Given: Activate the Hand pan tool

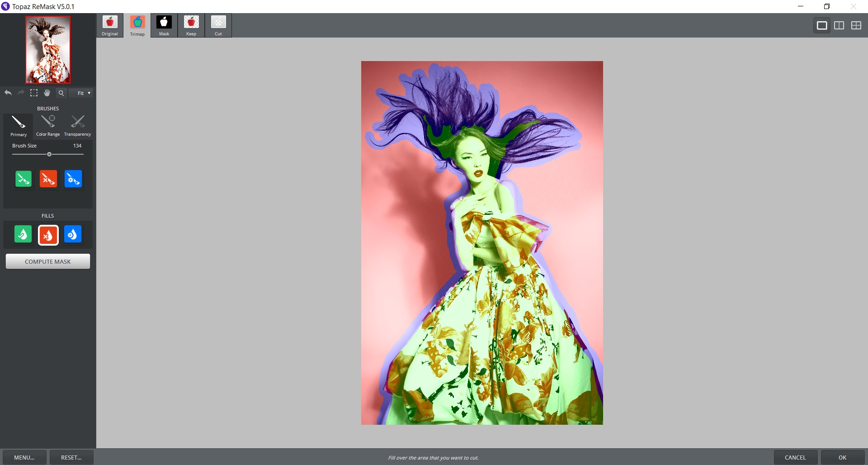Looking at the screenshot, I should point(47,93).
